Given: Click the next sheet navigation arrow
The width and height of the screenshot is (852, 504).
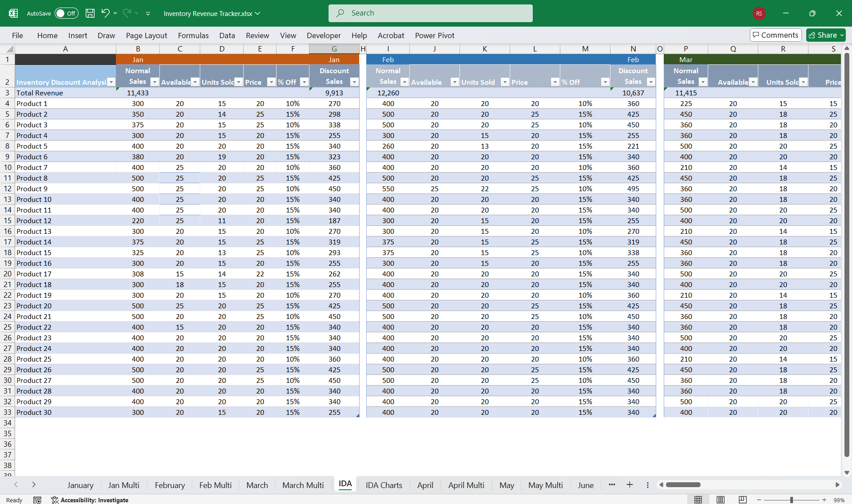Looking at the screenshot, I should [x=34, y=484].
